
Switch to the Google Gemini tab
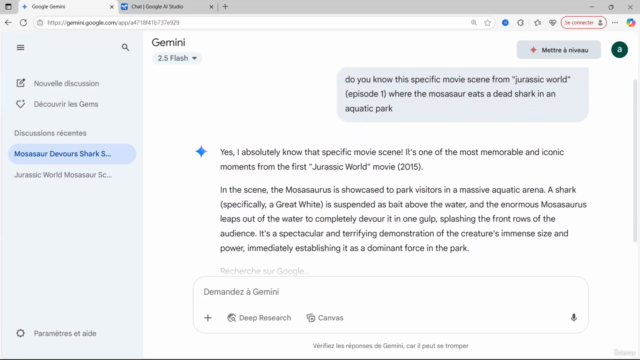click(67, 7)
